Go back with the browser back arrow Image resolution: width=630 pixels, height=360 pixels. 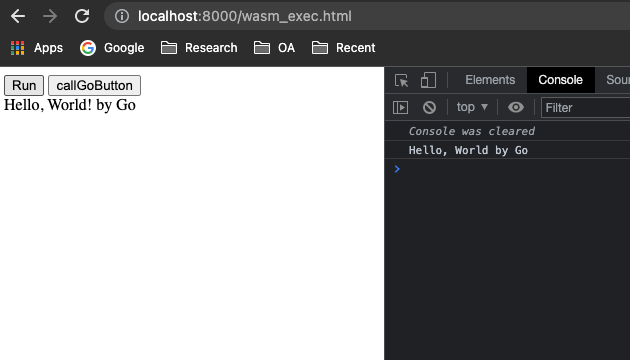tap(18, 16)
